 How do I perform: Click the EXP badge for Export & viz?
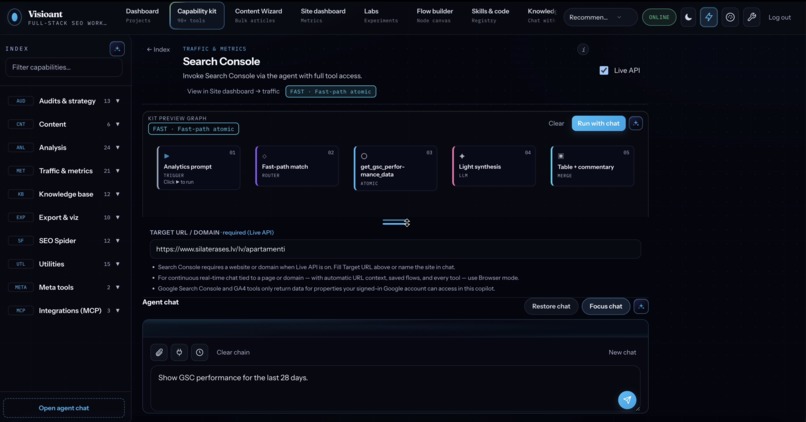(x=21, y=217)
